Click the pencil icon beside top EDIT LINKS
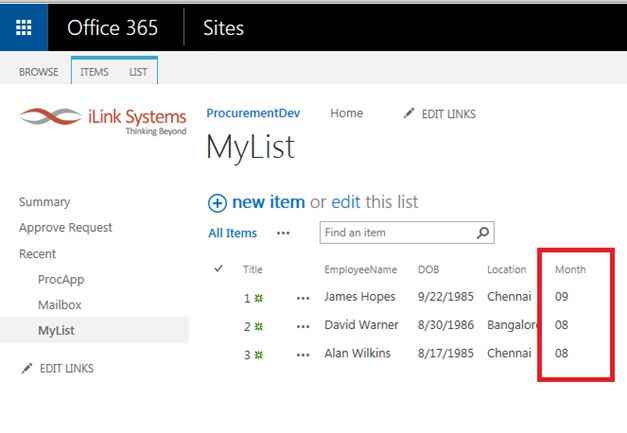The height and width of the screenshot is (433, 627). (408, 114)
